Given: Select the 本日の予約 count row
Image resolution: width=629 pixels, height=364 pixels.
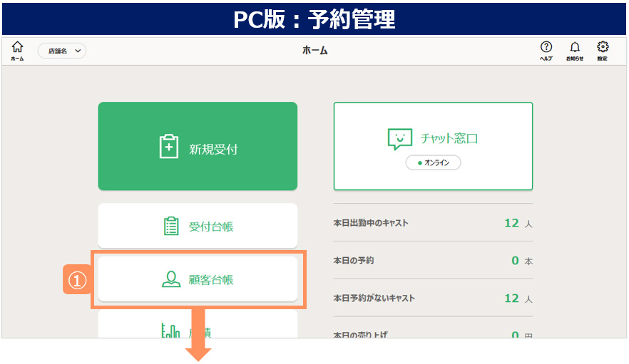Looking at the screenshot, I should coord(433,261).
